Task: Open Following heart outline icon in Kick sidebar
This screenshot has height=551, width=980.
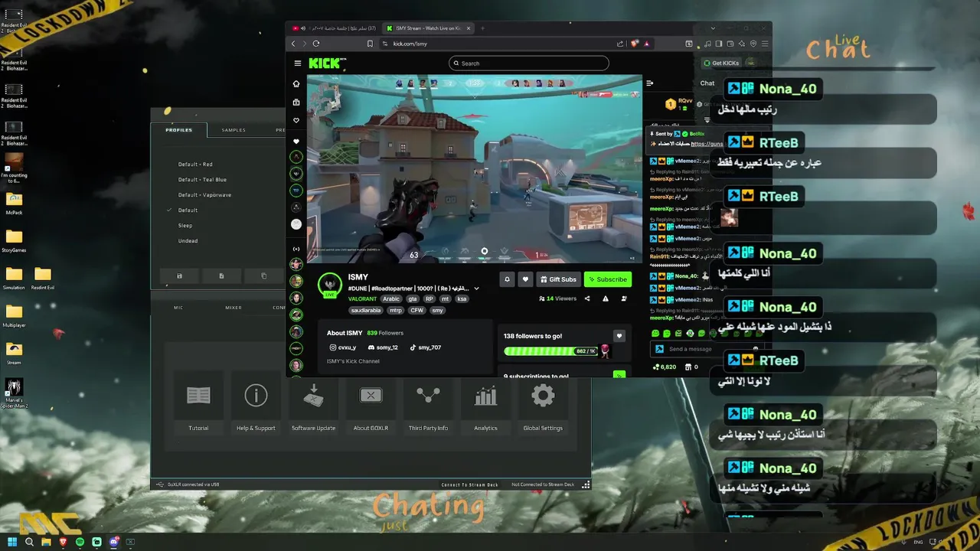Action: (296, 120)
